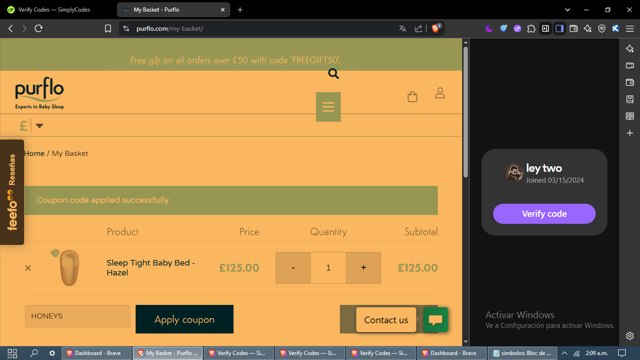Close the My Basket tab
The height and width of the screenshot is (360, 640).
[223, 9]
